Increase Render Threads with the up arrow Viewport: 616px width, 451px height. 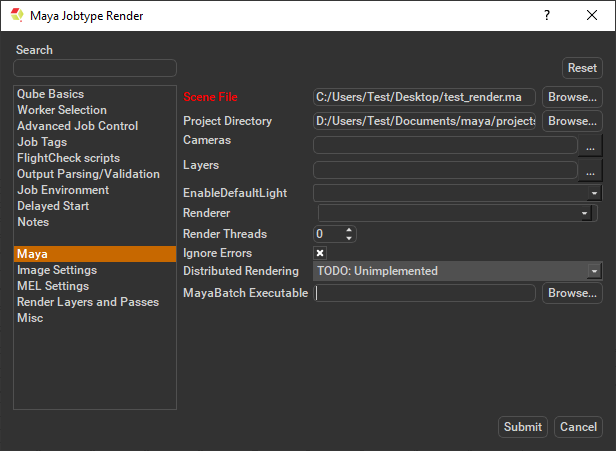coord(349,230)
